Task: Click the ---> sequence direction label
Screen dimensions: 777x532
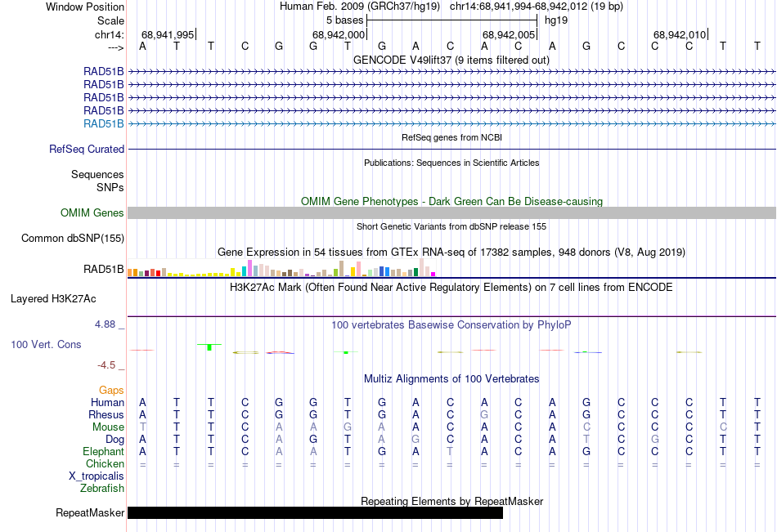Action: coord(116,47)
